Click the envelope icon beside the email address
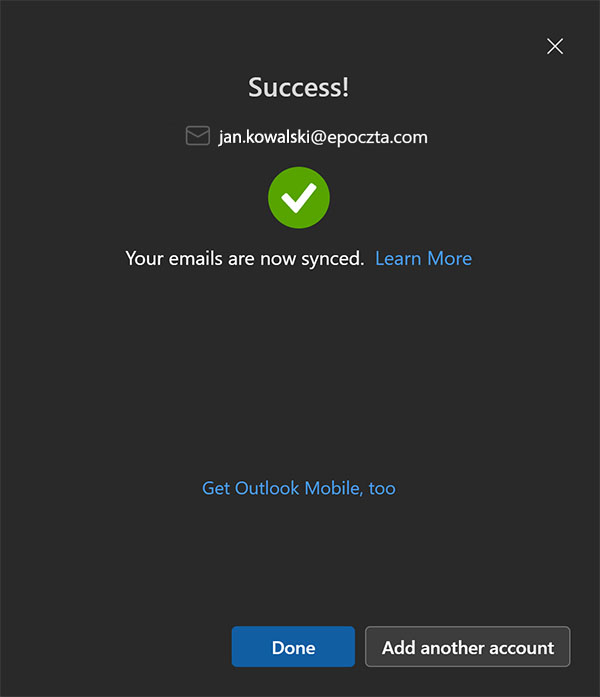Screen dimensions: 600x697 (198, 136)
